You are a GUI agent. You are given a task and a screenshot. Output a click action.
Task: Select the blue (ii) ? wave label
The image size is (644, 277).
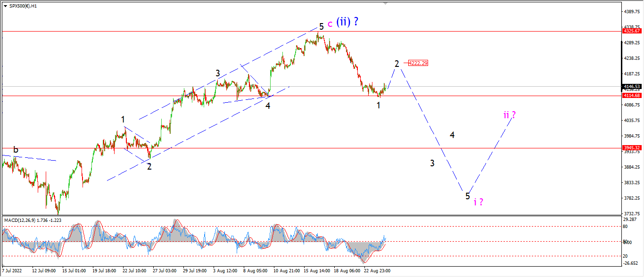point(348,22)
